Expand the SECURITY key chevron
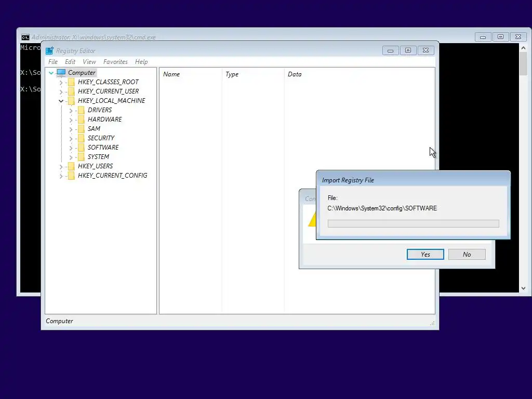Screen dimensions: 532x399 (71, 138)
